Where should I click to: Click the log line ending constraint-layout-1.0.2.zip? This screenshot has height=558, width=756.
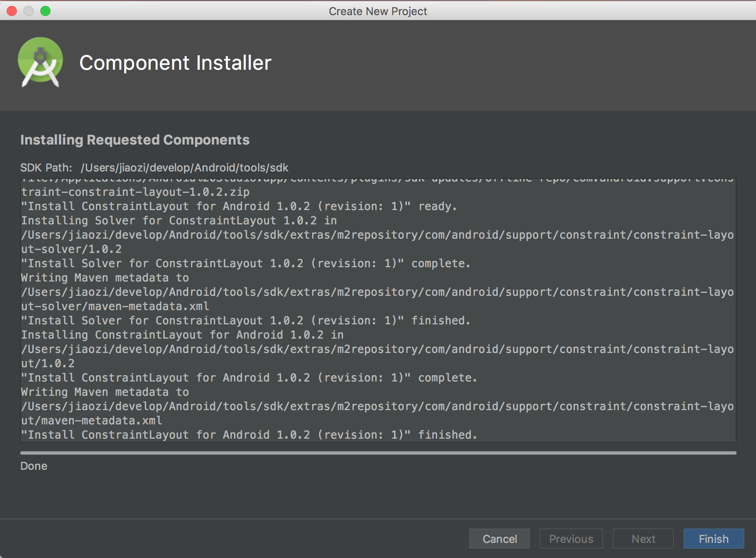tap(135, 192)
